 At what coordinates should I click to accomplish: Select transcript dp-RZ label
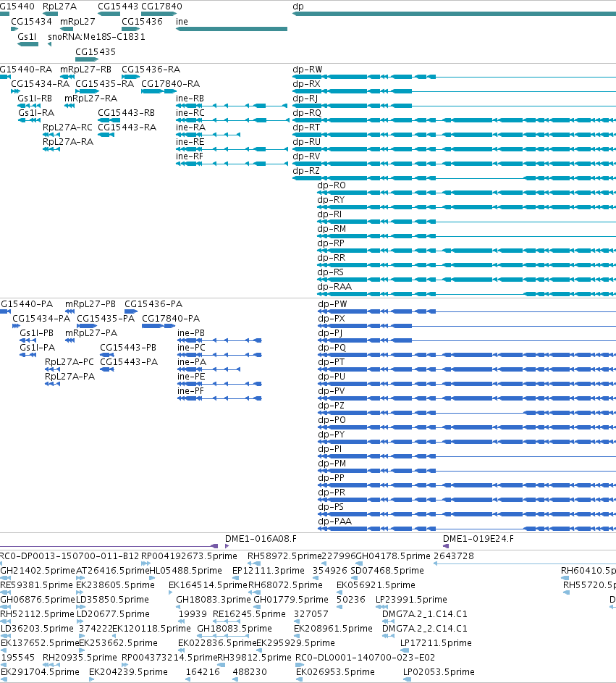(306, 171)
